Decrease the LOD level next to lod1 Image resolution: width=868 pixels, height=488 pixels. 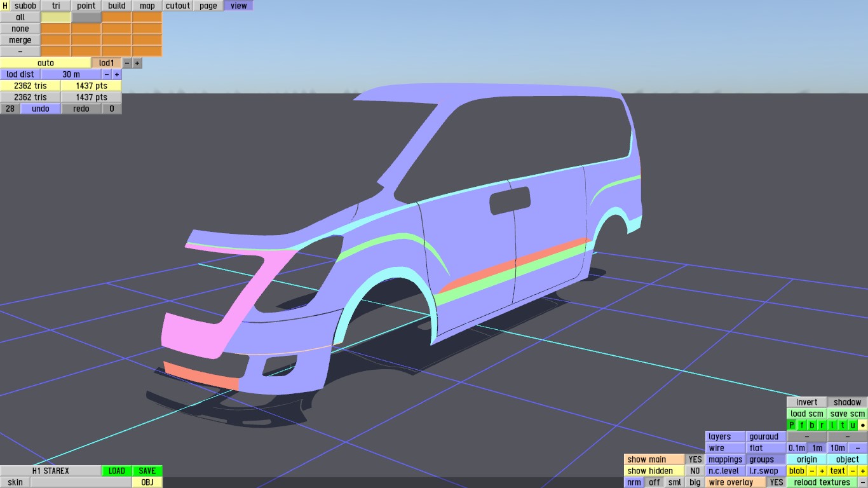coord(127,63)
